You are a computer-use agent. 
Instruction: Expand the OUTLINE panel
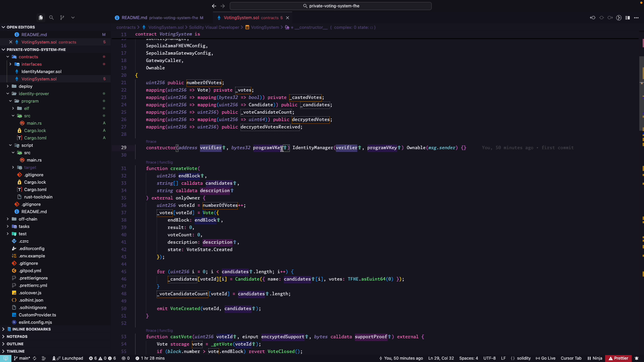(x=55, y=344)
